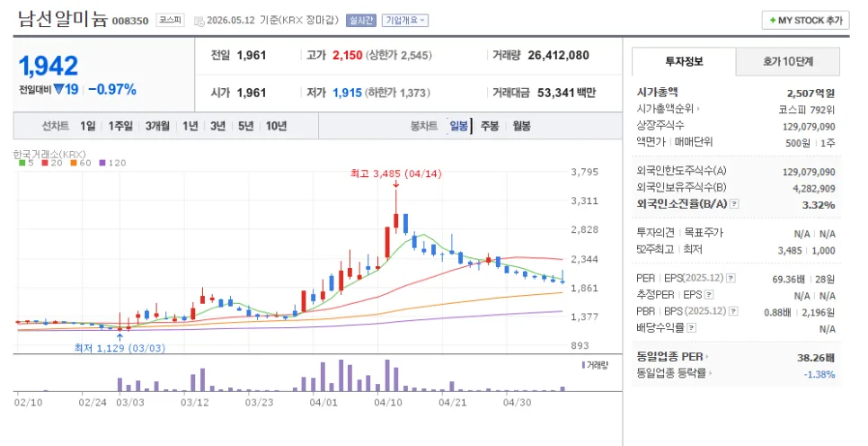Click the 액면가 label
The height and width of the screenshot is (446, 868).
[651, 142]
